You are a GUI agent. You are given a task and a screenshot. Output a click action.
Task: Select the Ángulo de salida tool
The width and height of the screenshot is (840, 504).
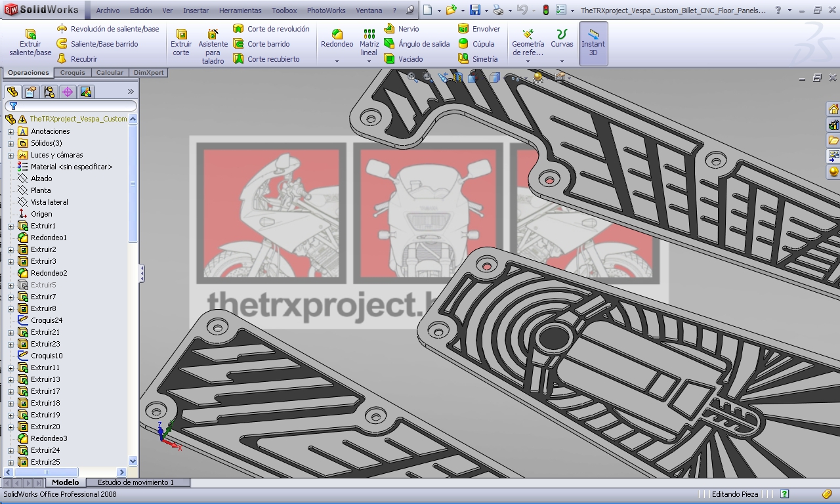click(x=417, y=44)
